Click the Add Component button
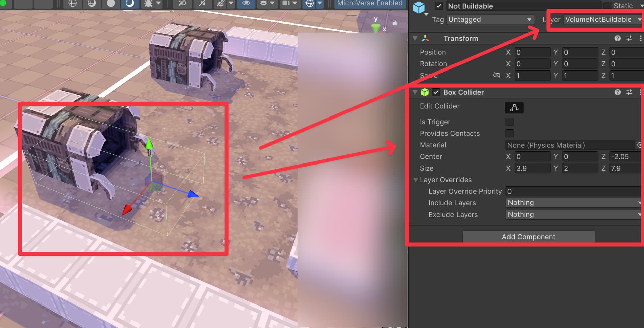 coord(528,237)
